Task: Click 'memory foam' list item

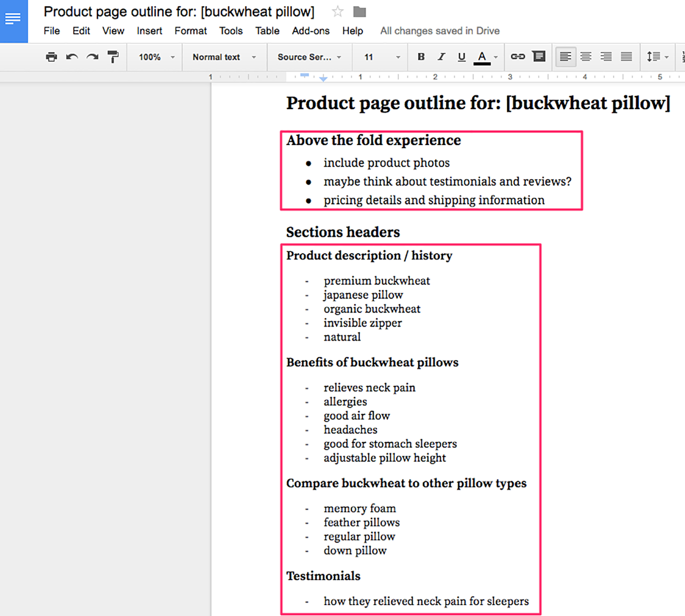Action: coord(360,508)
